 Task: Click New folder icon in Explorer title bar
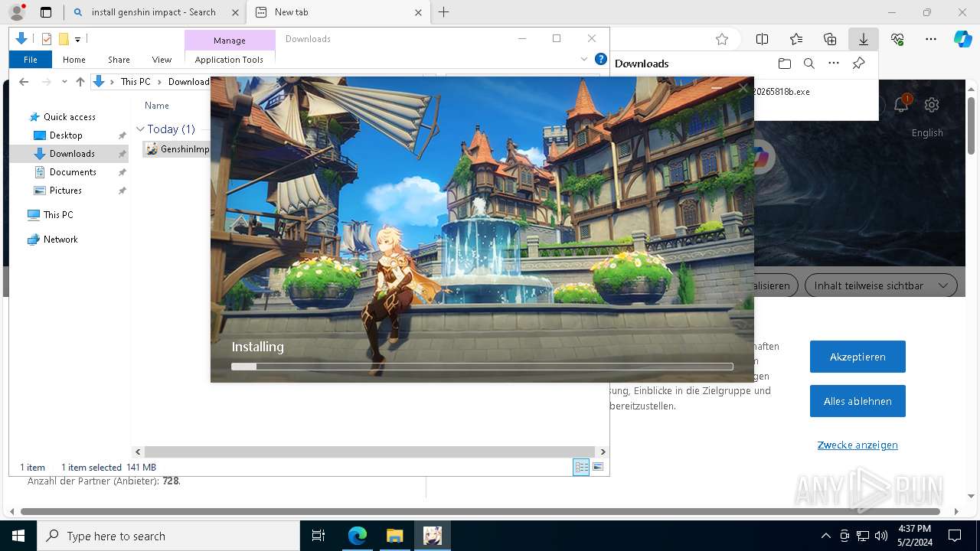(64, 39)
